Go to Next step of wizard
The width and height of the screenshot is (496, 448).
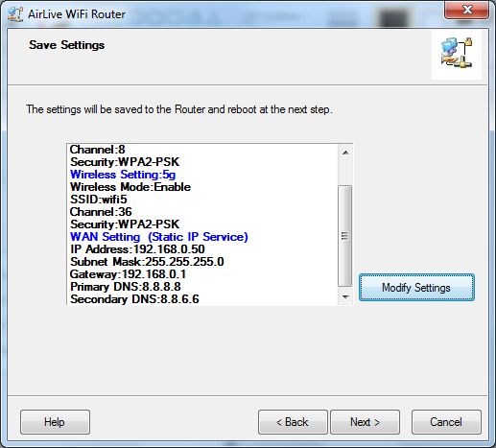[365, 422]
